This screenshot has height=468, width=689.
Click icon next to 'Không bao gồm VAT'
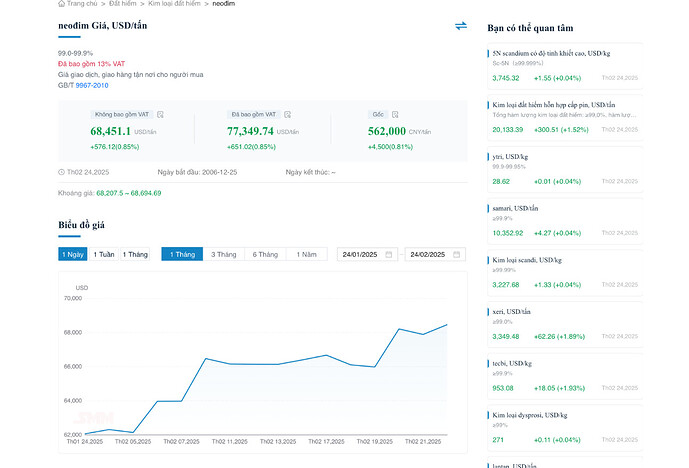[160, 115]
